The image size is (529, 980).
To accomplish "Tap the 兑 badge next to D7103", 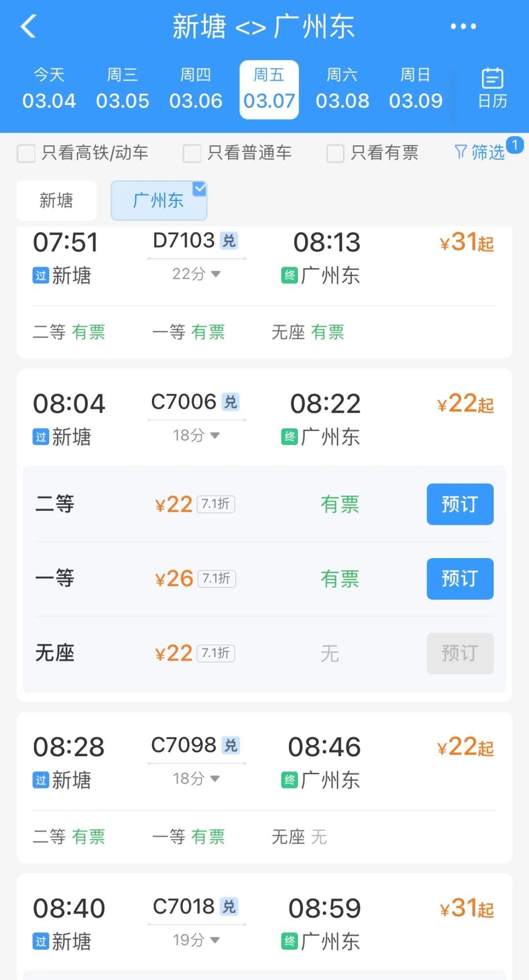I will pyautogui.click(x=229, y=241).
